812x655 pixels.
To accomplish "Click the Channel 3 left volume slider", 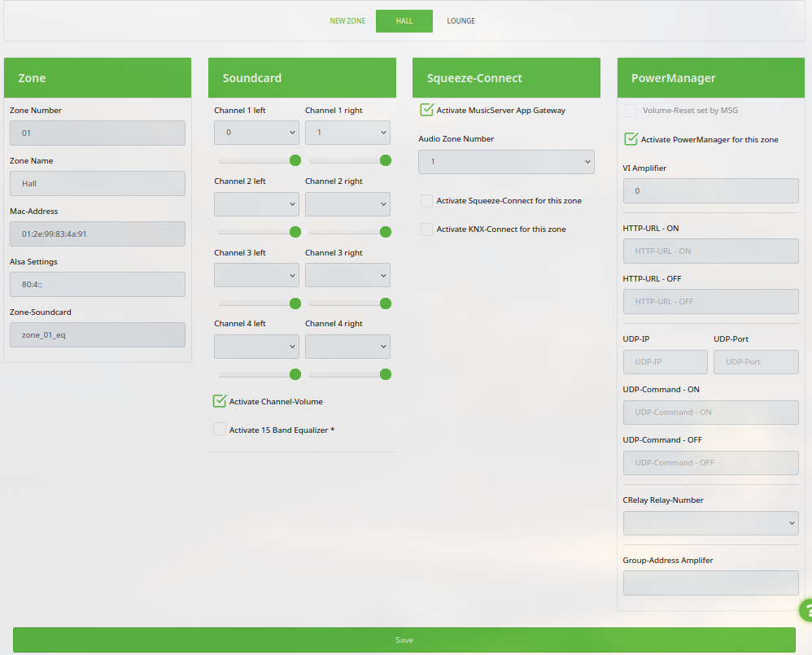I will pyautogui.click(x=259, y=303).
